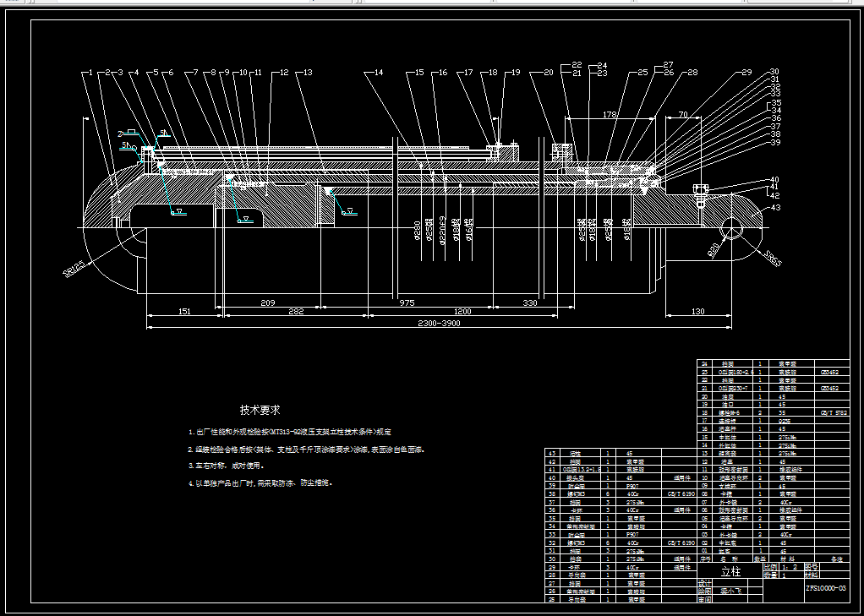Viewport: 864px width, 616px height.
Task: Click 比例 label in the title block
Action: (x=771, y=566)
